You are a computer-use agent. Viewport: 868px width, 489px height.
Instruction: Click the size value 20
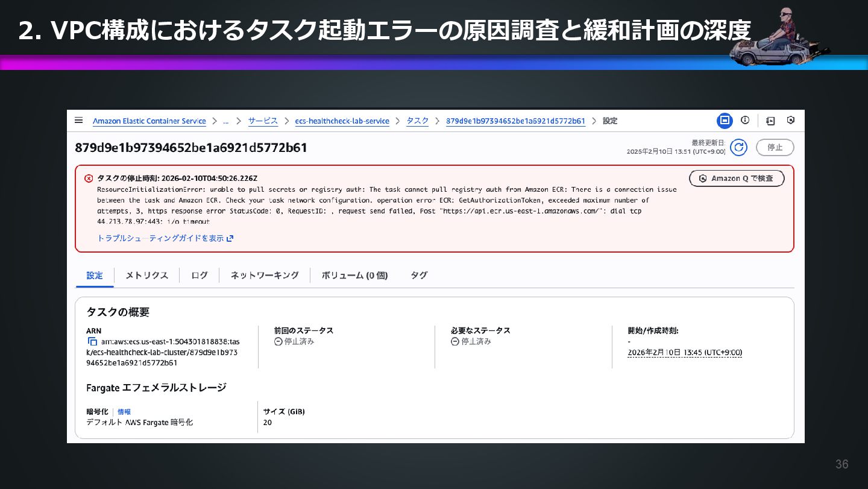tap(268, 423)
